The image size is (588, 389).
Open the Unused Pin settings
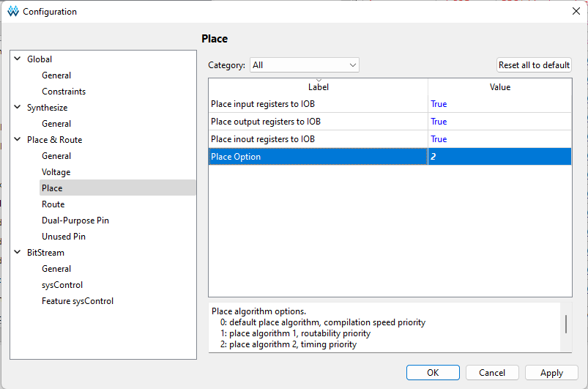click(x=64, y=237)
